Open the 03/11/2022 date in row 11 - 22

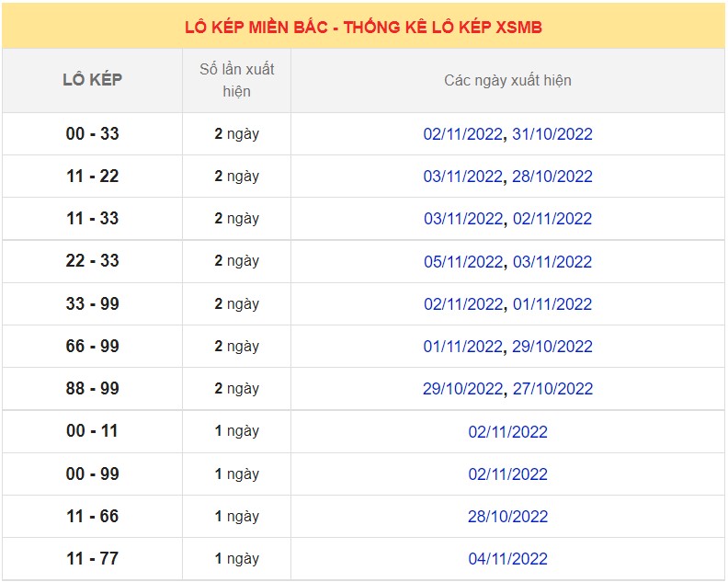(x=463, y=177)
